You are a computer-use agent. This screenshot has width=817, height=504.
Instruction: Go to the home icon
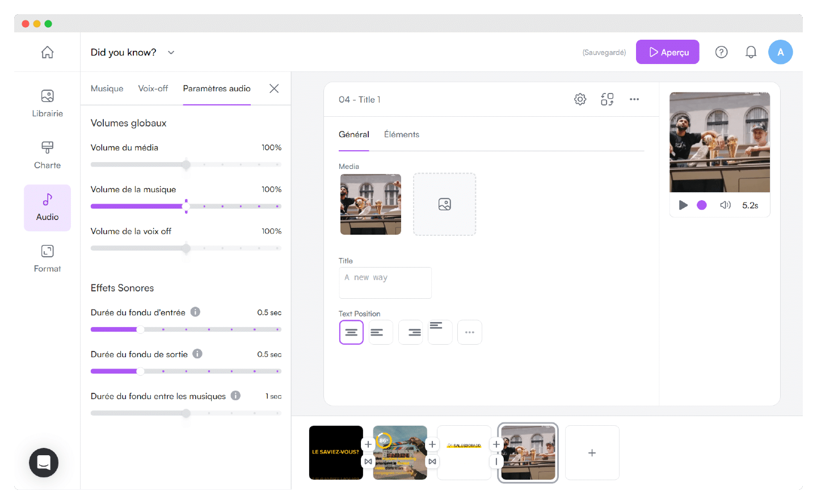click(47, 52)
